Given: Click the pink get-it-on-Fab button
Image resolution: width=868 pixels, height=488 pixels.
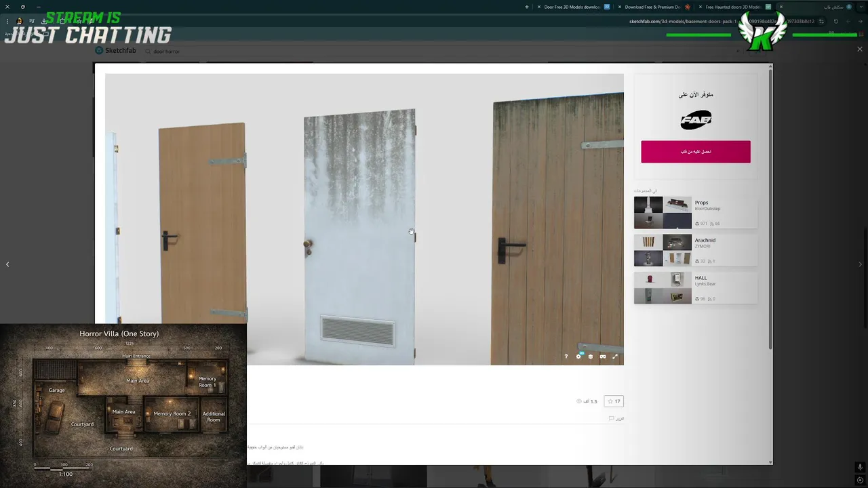Looking at the screenshot, I should click(x=696, y=152).
